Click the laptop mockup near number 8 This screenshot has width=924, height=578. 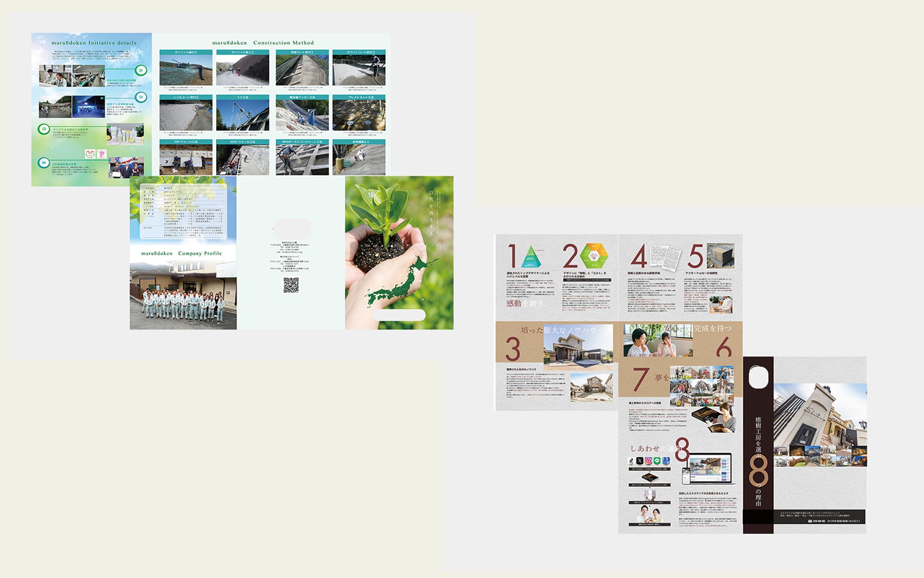pyautogui.click(x=709, y=468)
